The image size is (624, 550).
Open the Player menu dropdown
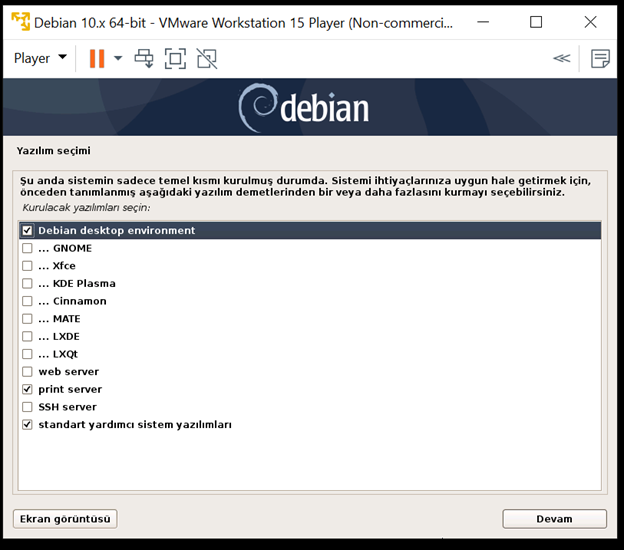40,59
